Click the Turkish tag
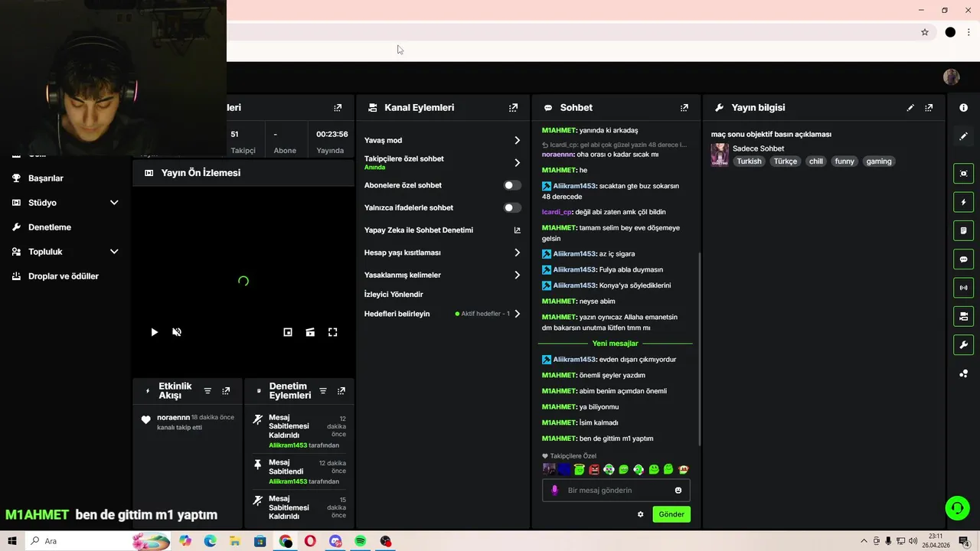Screen dimensions: 980x551 click(x=749, y=161)
